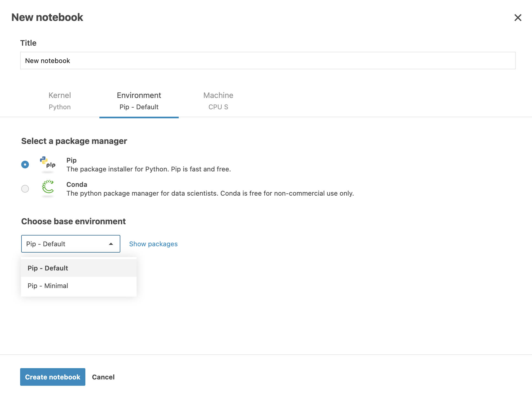Switch to the Kernel tab
Viewport: 532px width, 394px height.
tap(60, 101)
